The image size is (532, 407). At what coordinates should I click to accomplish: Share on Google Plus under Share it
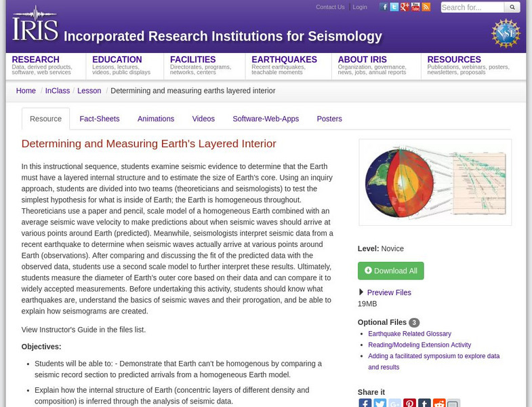(394, 403)
